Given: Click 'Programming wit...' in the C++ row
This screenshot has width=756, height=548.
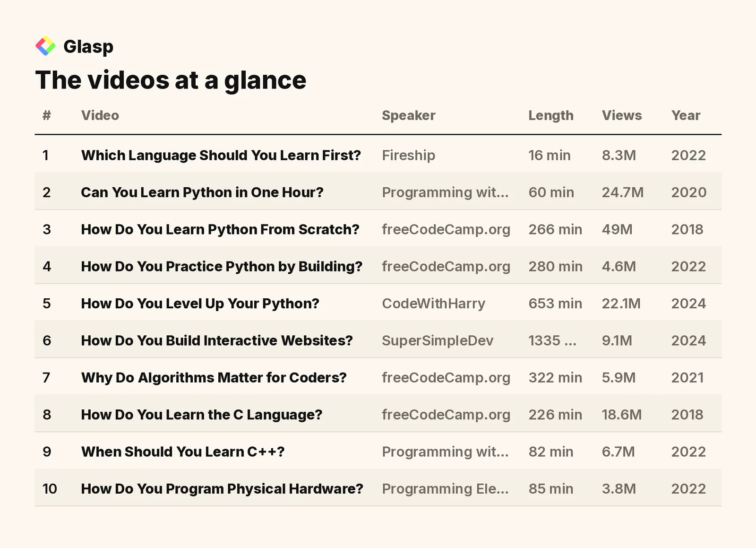Looking at the screenshot, I should [x=446, y=452].
